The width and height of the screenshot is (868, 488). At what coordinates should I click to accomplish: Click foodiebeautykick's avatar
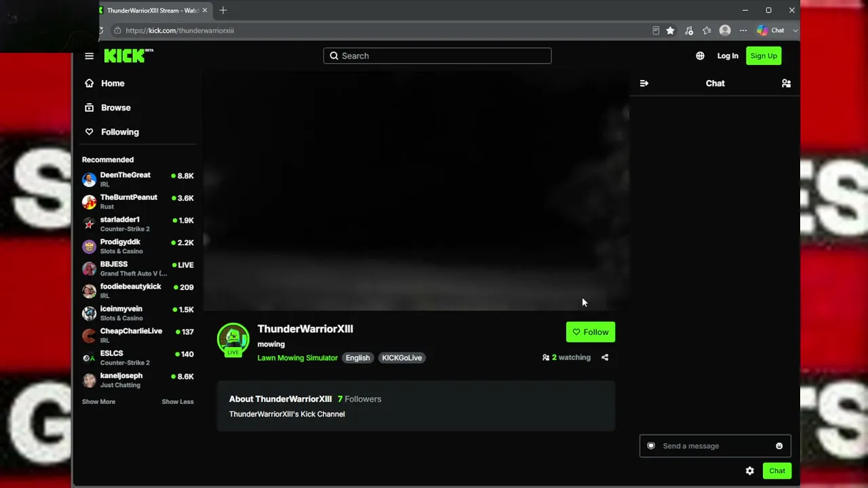pos(89,291)
